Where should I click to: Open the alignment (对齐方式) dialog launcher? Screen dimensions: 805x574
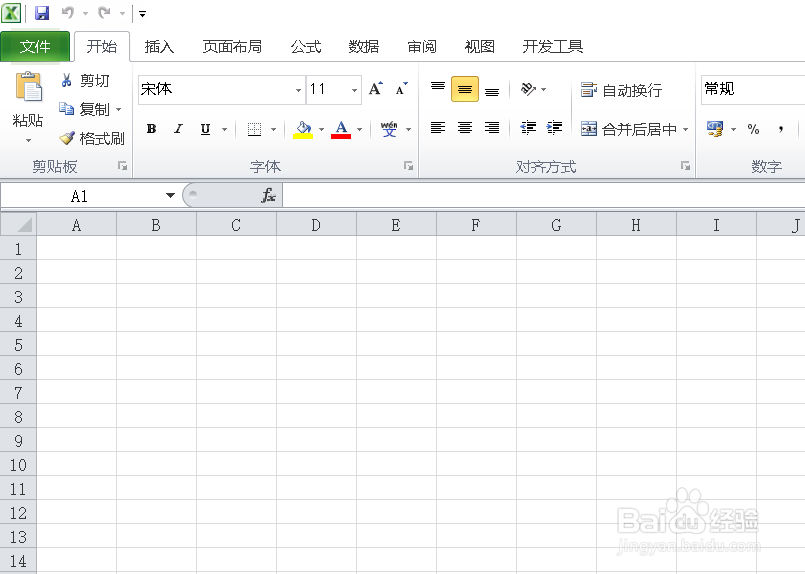pos(685,165)
